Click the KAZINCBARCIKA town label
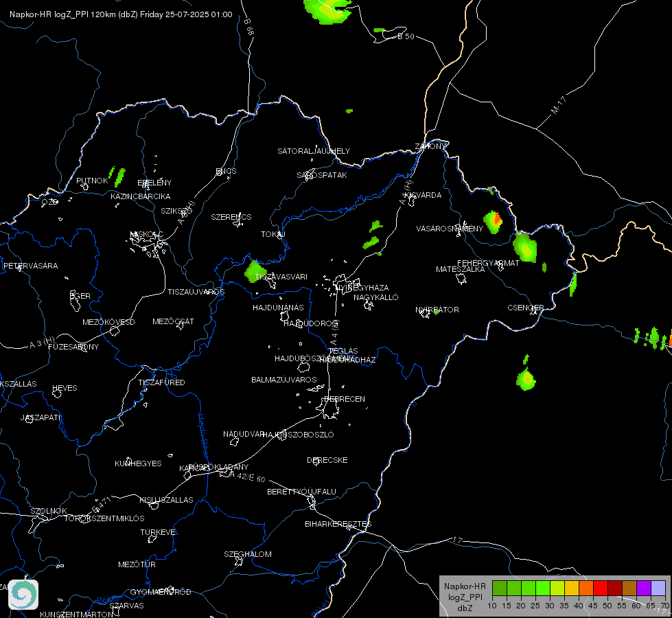This screenshot has width=672, height=618. click(141, 196)
